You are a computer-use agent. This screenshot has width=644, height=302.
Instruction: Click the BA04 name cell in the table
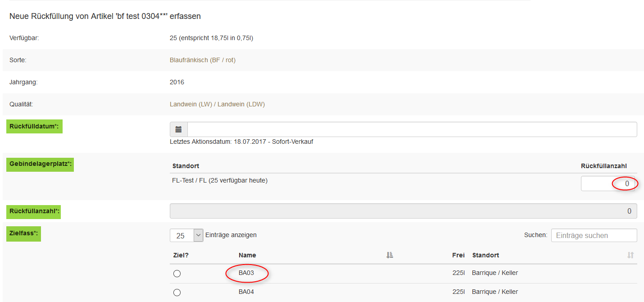(246, 292)
